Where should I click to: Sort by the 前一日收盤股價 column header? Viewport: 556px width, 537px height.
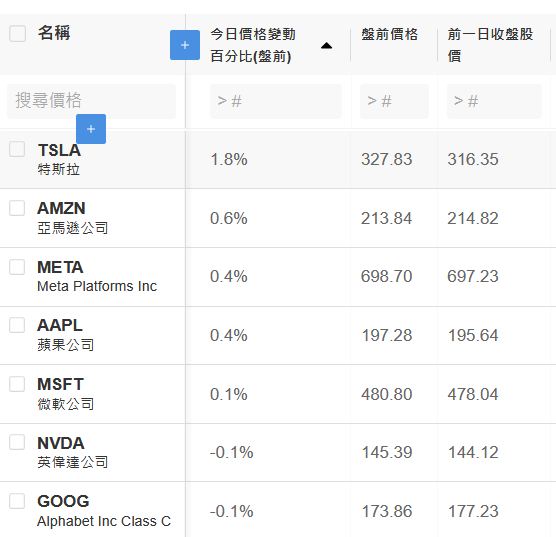tap(490, 45)
